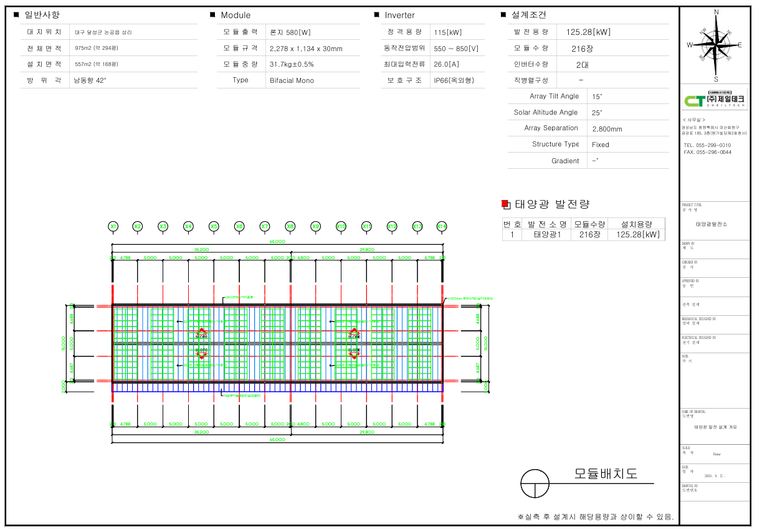Screen dimensions: 757x532
Task: Click the 태양광발전소 project title field
Action: (711, 224)
